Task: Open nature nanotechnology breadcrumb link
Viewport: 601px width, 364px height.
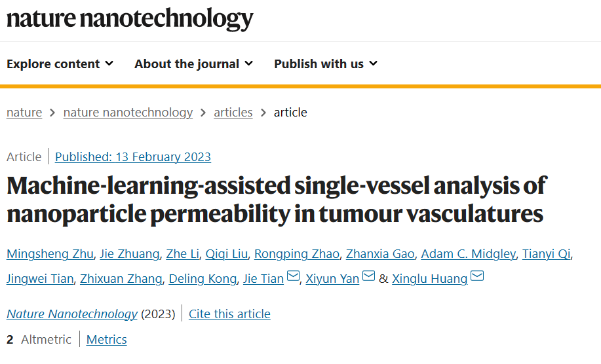Action: click(x=128, y=113)
